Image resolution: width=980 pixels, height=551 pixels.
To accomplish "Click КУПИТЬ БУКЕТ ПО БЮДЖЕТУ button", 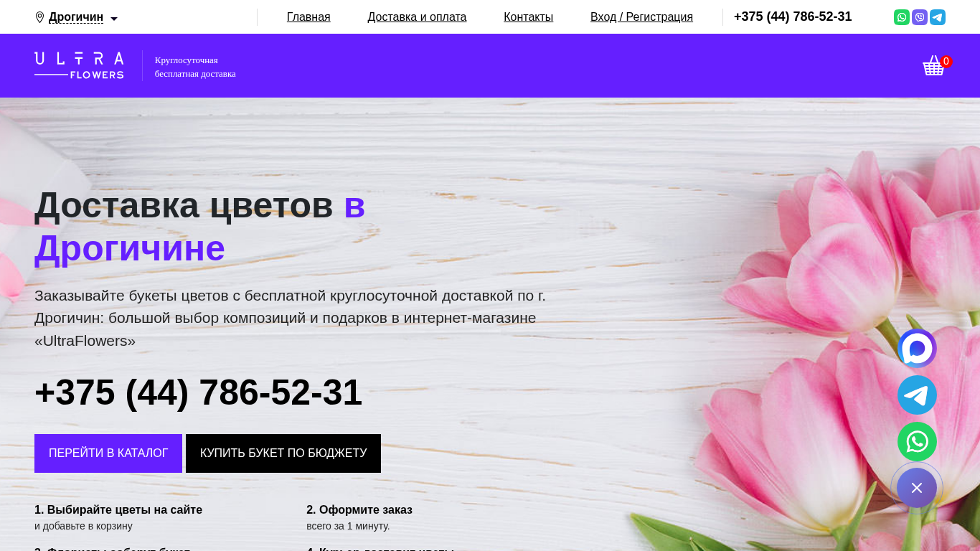I will 283,453.
